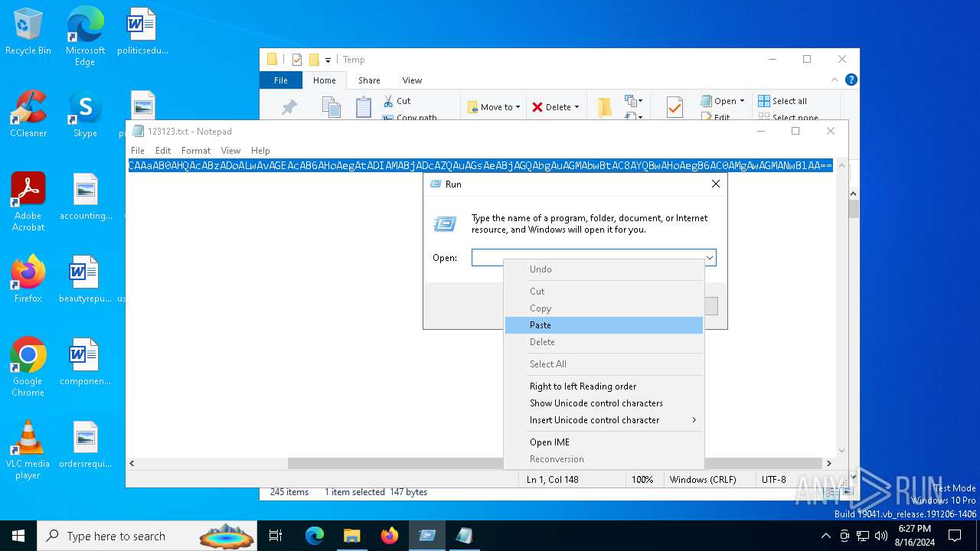Click the taskbar clock and date
The width and height of the screenshot is (980, 551).
914,536
